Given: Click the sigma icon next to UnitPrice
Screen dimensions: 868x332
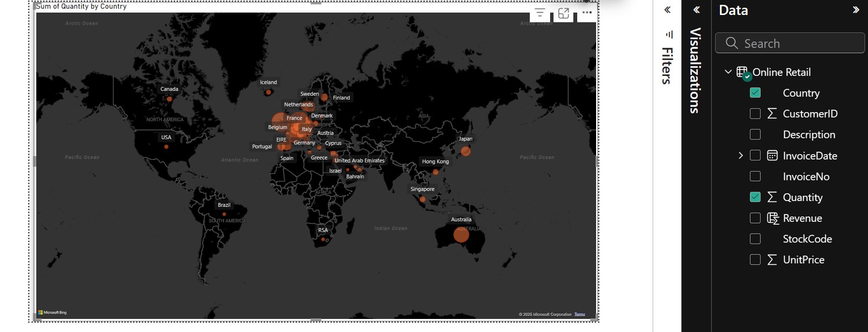Looking at the screenshot, I should click(772, 260).
